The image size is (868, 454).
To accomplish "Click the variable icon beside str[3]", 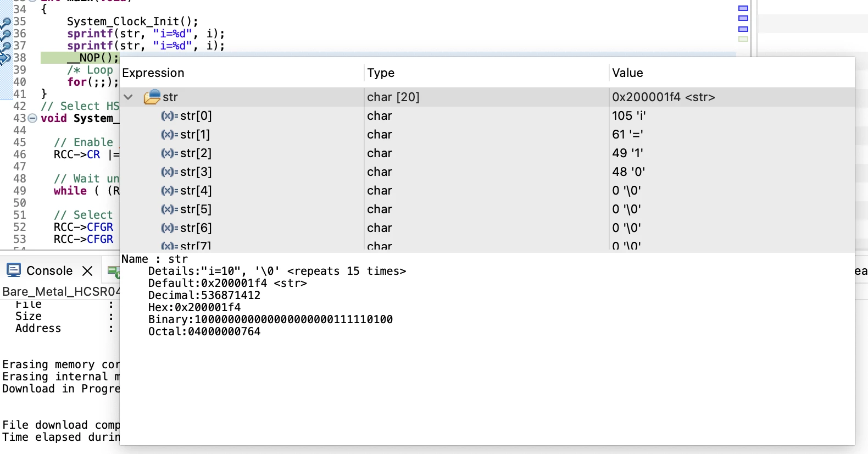I will (169, 172).
